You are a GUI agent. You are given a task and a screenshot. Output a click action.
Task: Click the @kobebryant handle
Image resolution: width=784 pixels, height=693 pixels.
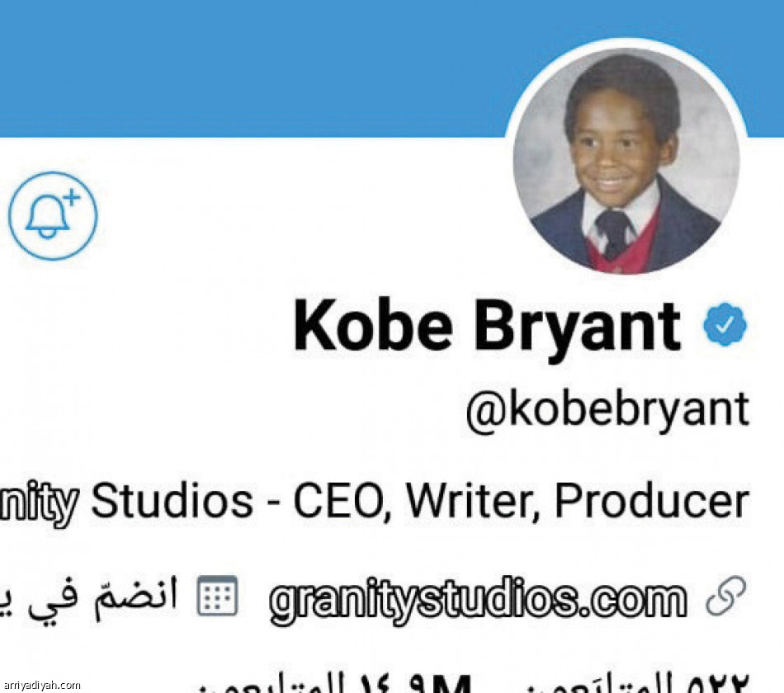(x=607, y=410)
